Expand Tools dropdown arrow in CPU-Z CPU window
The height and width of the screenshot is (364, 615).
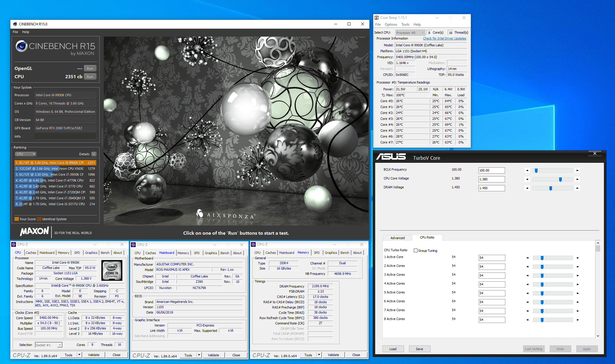point(79,355)
